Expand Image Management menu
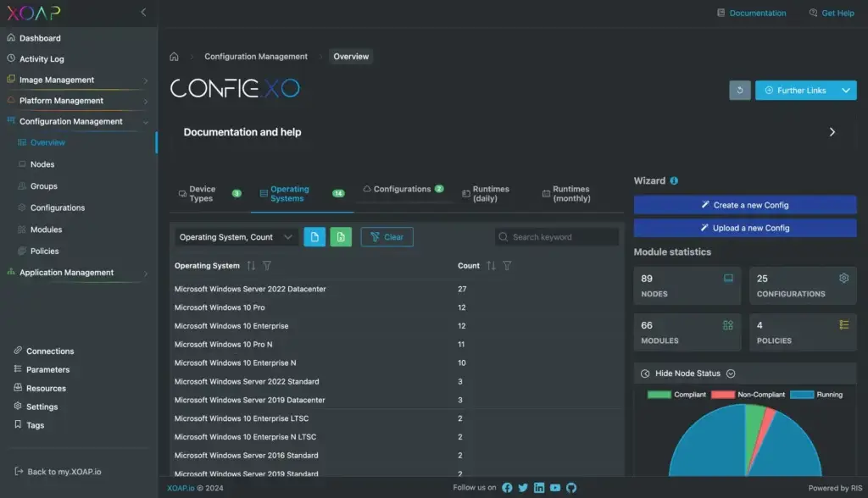 click(77, 80)
